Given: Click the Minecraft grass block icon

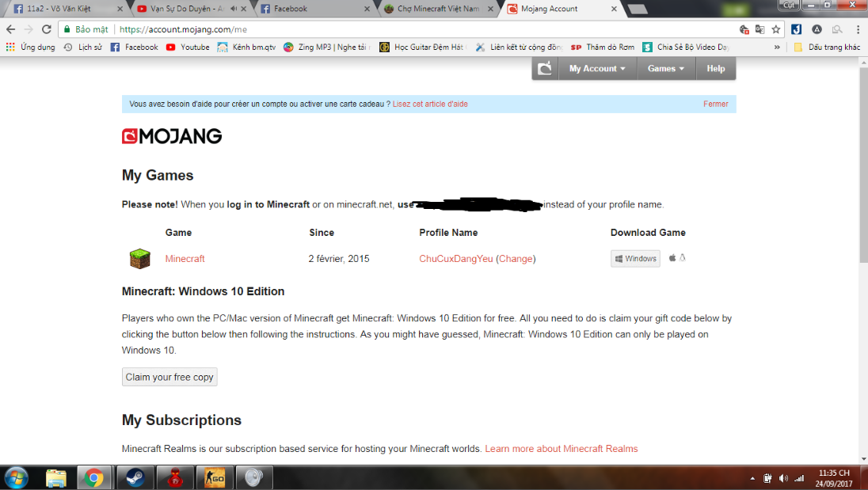Looking at the screenshot, I should [x=140, y=258].
